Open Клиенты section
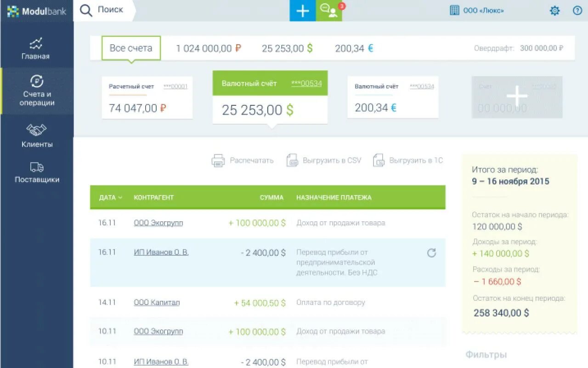 (37, 136)
